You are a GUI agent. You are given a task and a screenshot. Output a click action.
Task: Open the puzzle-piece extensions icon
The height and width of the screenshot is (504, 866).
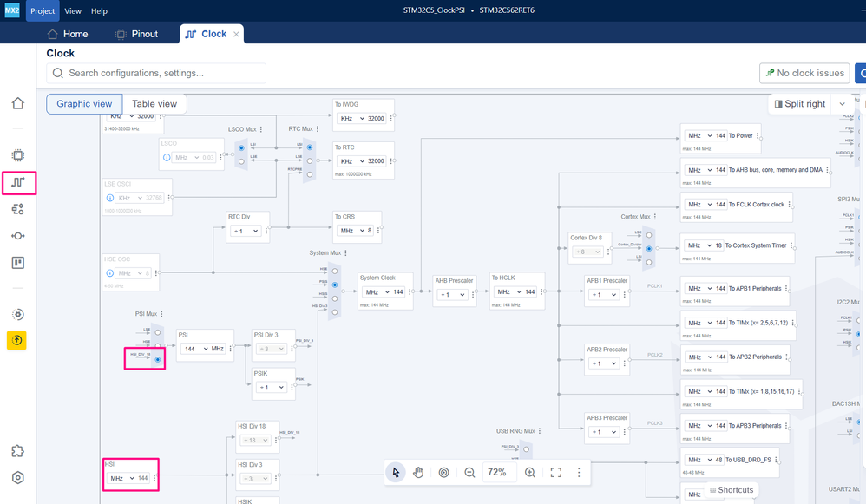click(18, 451)
